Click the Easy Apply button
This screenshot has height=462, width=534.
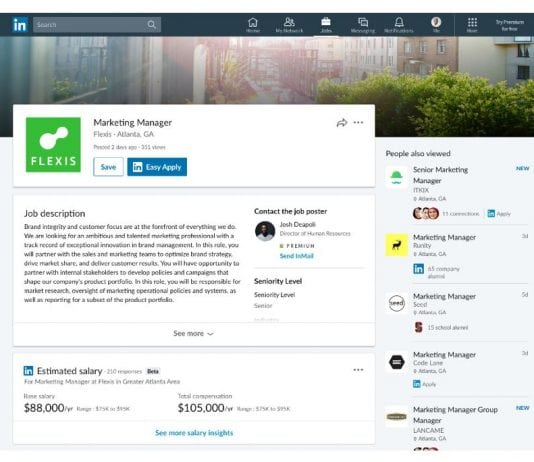point(157,167)
